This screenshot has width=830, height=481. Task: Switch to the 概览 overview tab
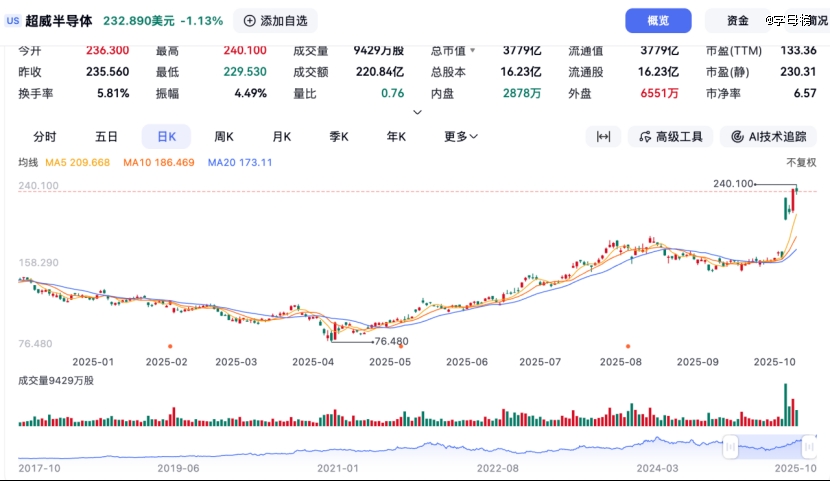[658, 20]
